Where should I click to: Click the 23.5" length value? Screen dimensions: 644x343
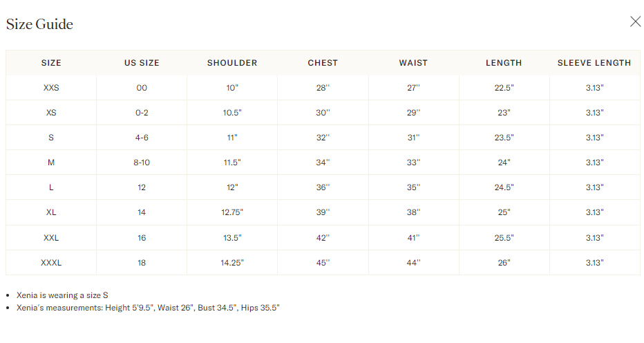pos(504,138)
